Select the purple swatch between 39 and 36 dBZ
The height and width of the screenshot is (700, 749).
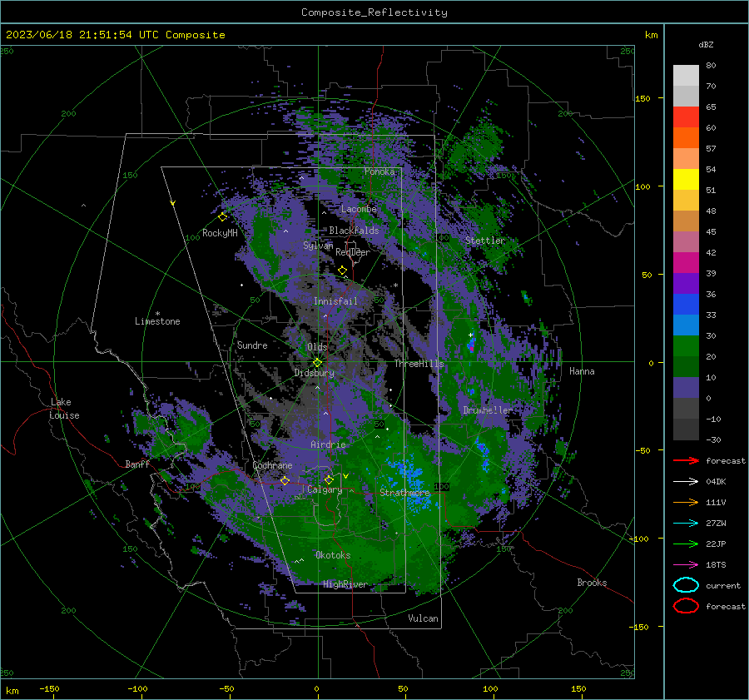[686, 284]
